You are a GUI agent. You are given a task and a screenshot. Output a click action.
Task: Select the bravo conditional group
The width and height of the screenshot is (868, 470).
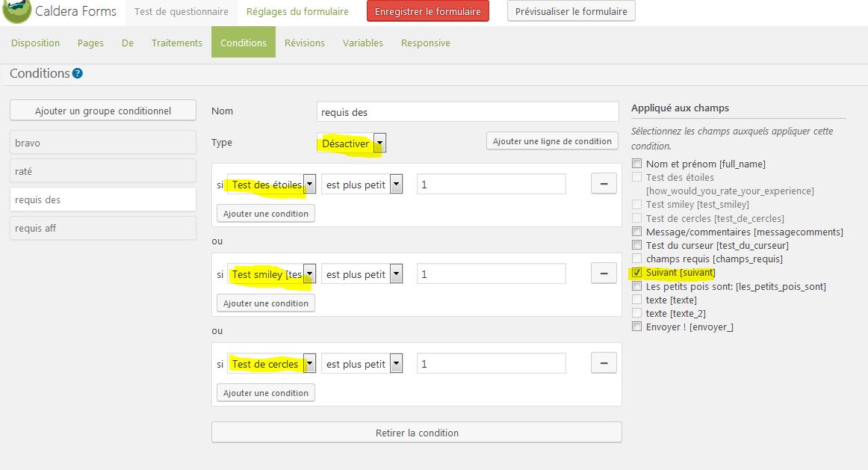[103, 143]
